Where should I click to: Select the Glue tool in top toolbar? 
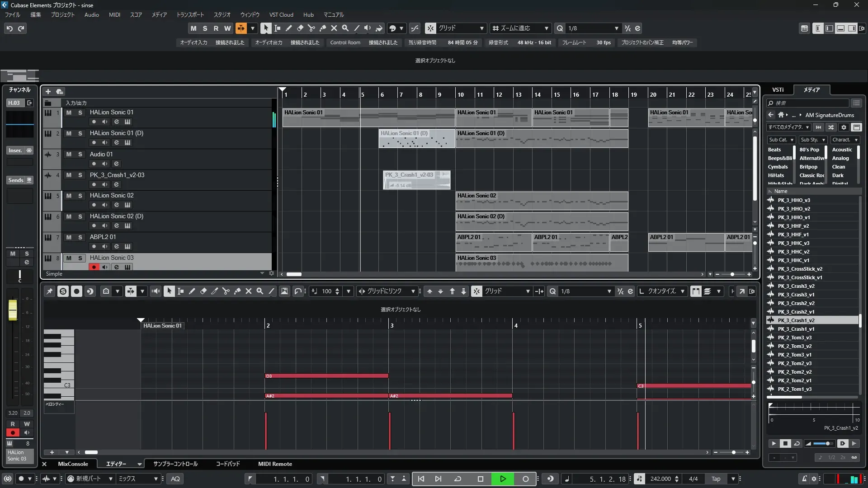point(322,28)
